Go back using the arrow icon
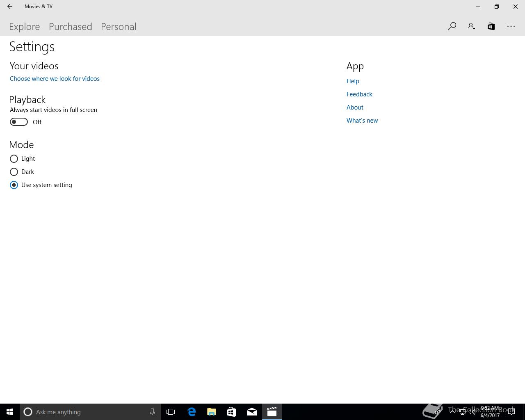The height and width of the screenshot is (420, 525). coord(10,7)
